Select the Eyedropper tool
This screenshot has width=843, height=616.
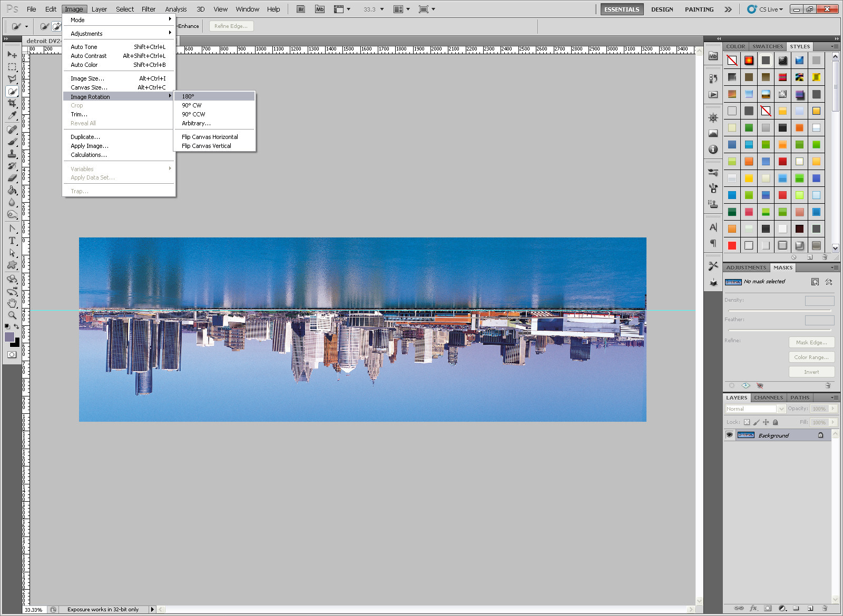[x=12, y=116]
